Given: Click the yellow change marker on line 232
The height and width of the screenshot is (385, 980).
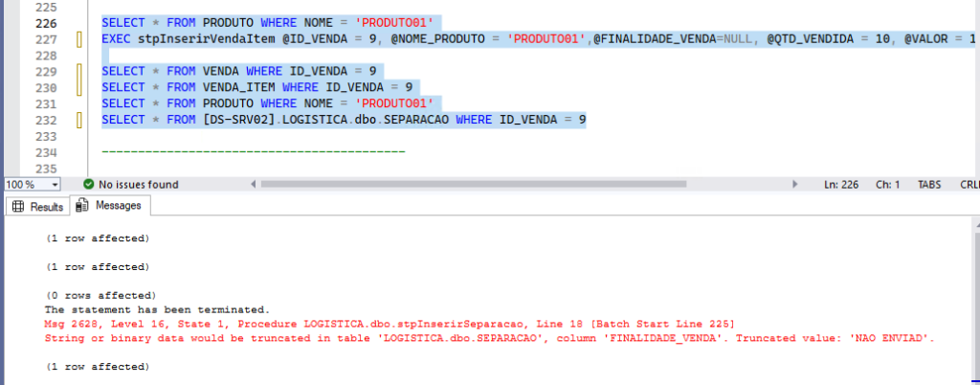Looking at the screenshot, I should [79, 120].
